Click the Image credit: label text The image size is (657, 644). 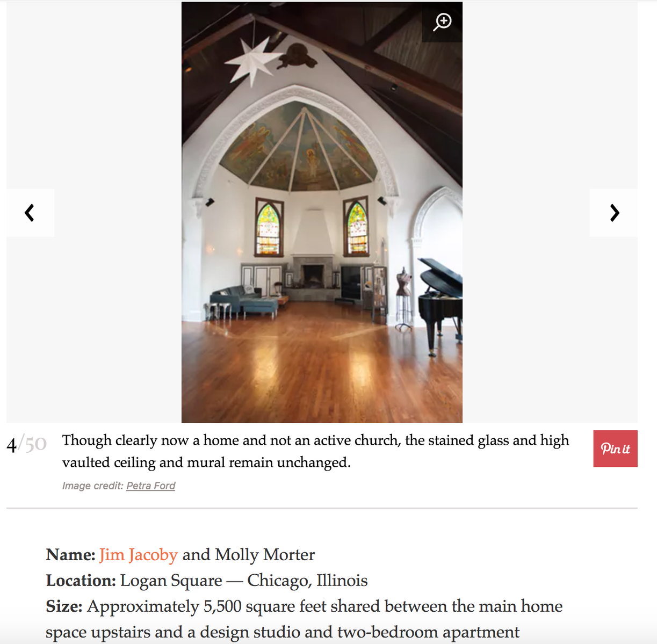(x=93, y=486)
